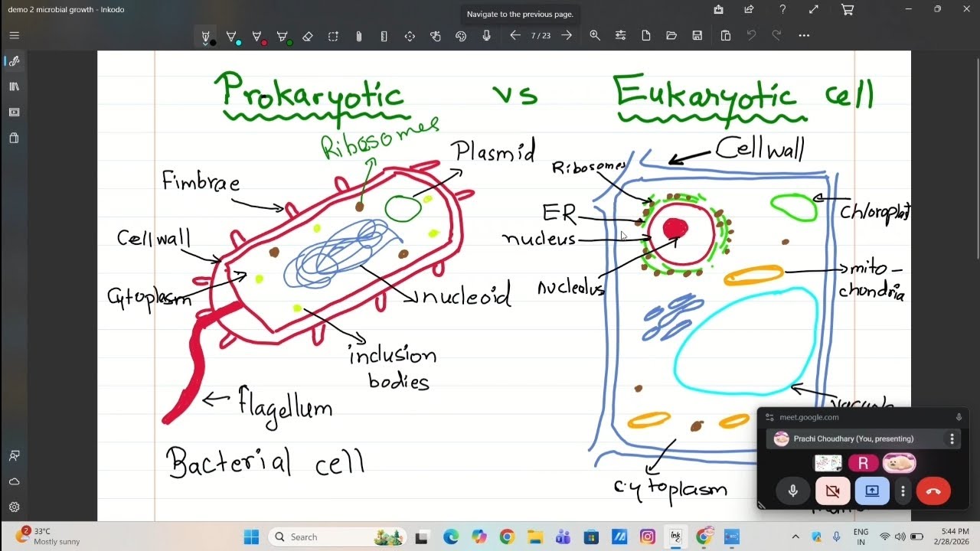Click the zoom magnifier icon
The height and width of the screenshot is (551, 980).
point(595,35)
